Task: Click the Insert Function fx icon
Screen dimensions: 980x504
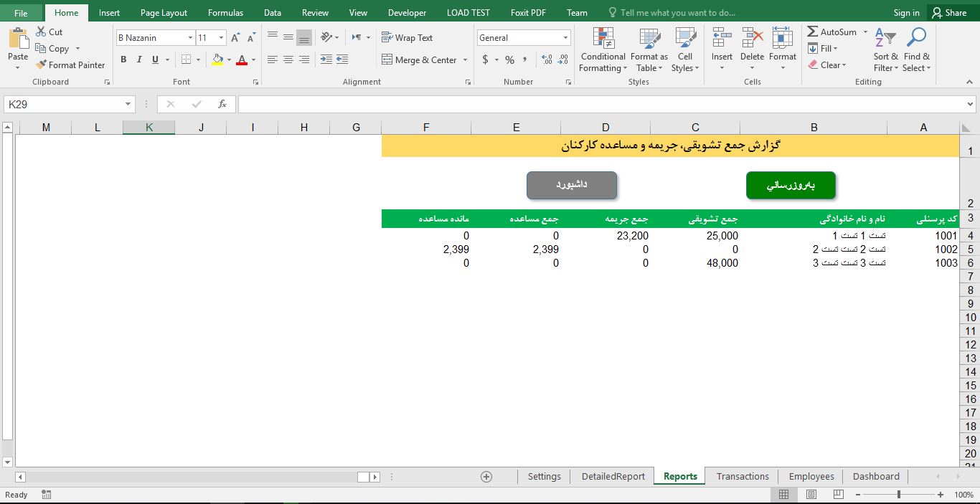Action: [x=222, y=104]
